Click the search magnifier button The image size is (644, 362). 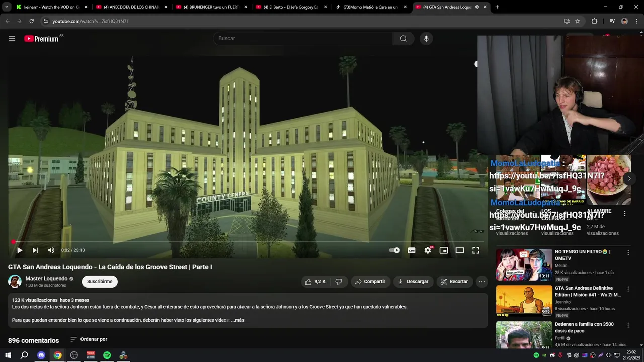pyautogui.click(x=404, y=38)
